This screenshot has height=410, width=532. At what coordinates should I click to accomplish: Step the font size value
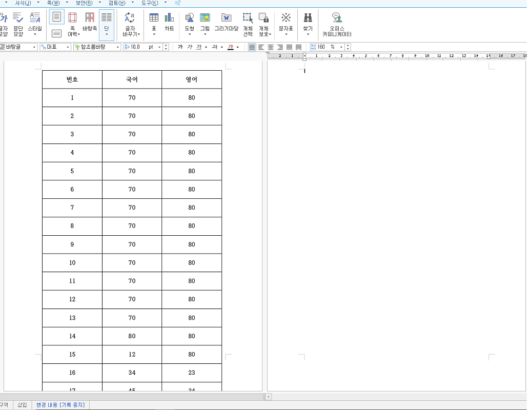(166, 47)
